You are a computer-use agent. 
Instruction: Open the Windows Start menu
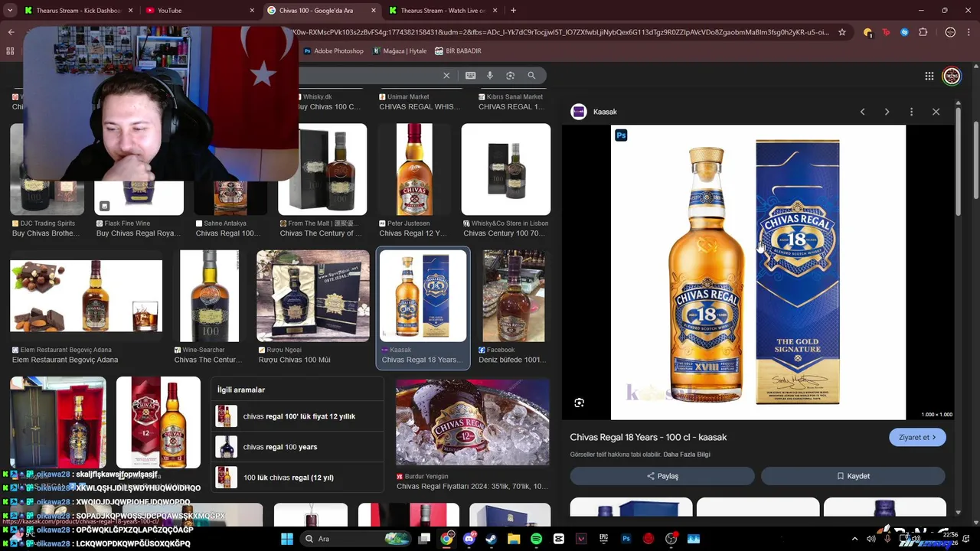click(287, 539)
